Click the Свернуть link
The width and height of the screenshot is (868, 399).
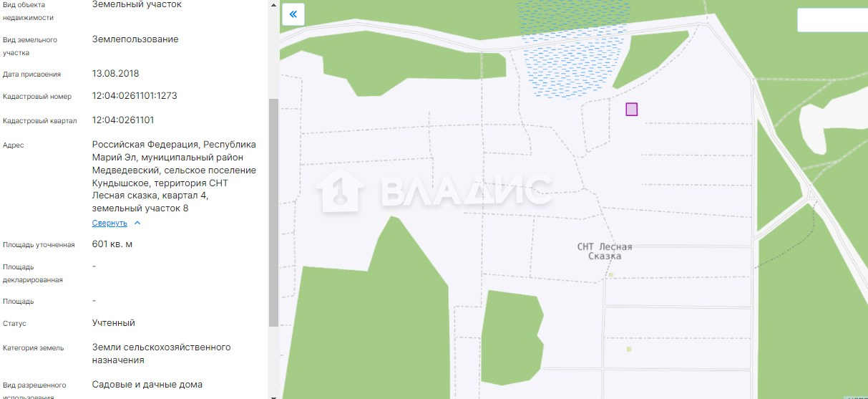(109, 223)
